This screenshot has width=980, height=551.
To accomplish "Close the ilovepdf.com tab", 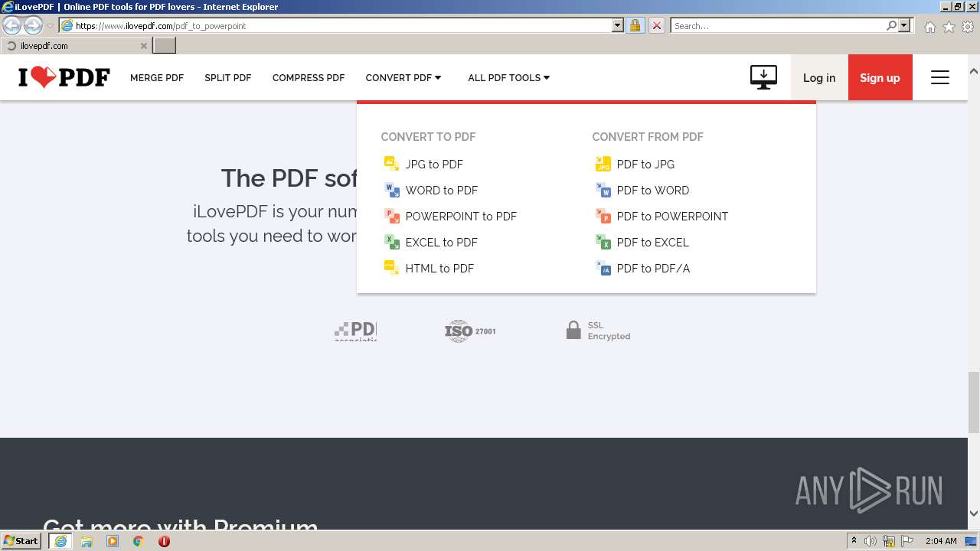I will pos(144,46).
